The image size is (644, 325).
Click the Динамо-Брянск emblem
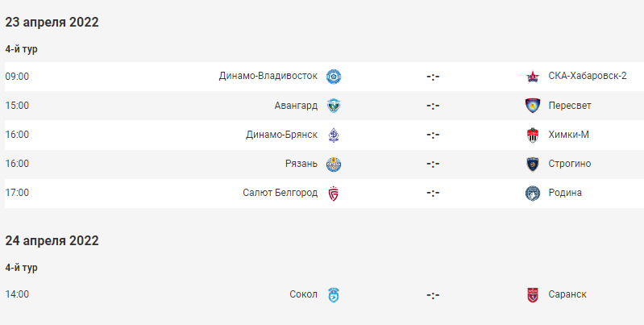(x=334, y=135)
